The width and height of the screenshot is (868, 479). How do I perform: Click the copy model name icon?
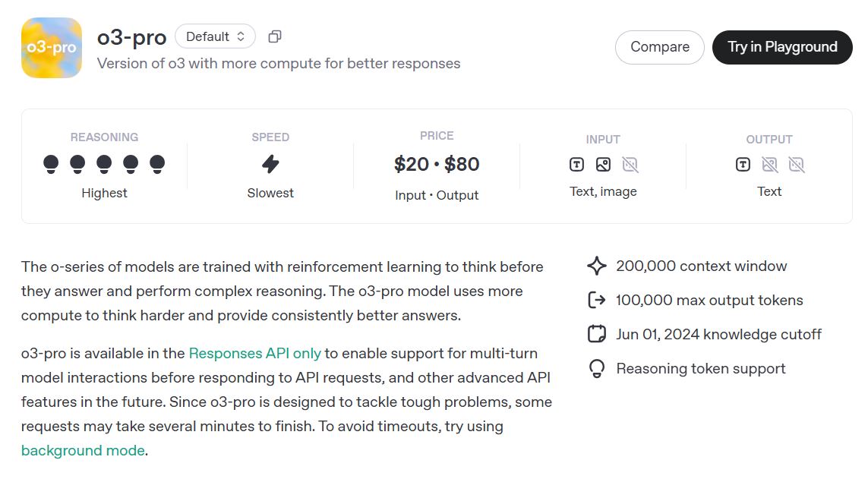click(274, 36)
